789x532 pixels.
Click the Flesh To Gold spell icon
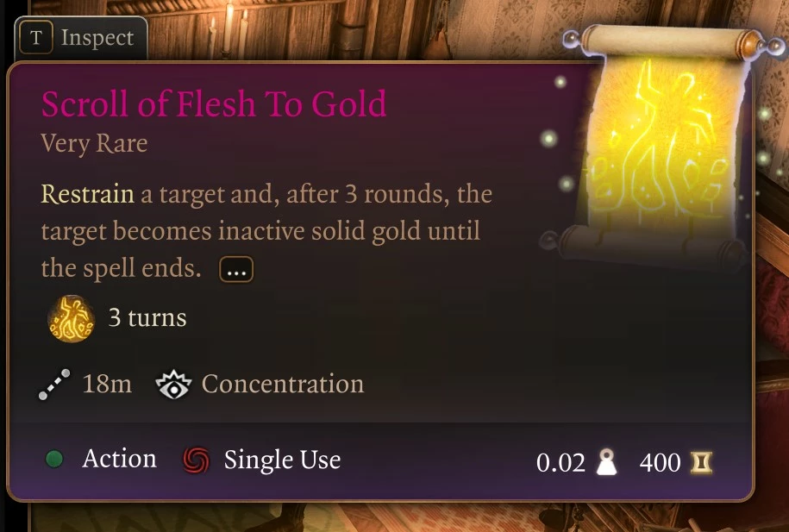coord(71,319)
